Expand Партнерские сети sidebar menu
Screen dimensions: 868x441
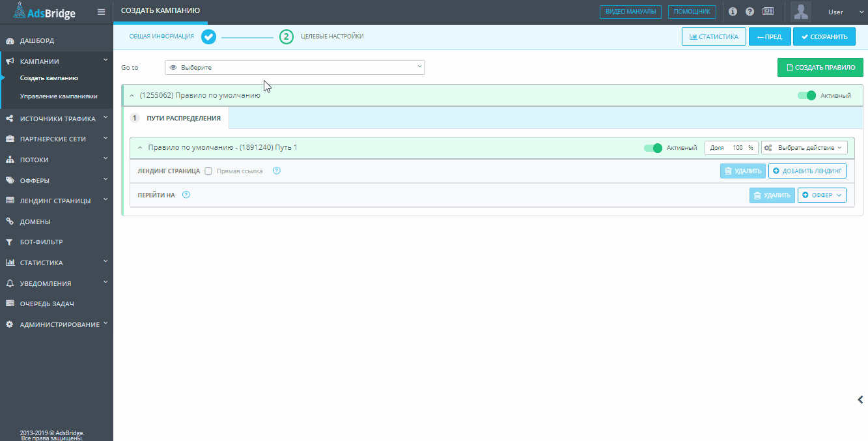point(105,138)
